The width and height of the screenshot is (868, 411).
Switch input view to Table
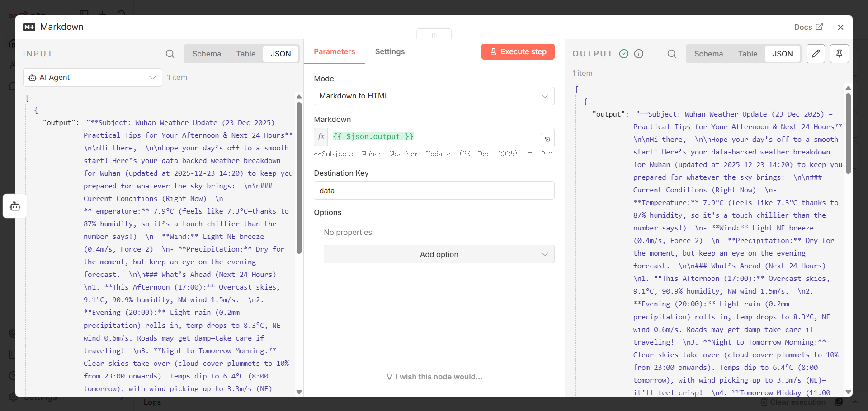pyautogui.click(x=245, y=54)
